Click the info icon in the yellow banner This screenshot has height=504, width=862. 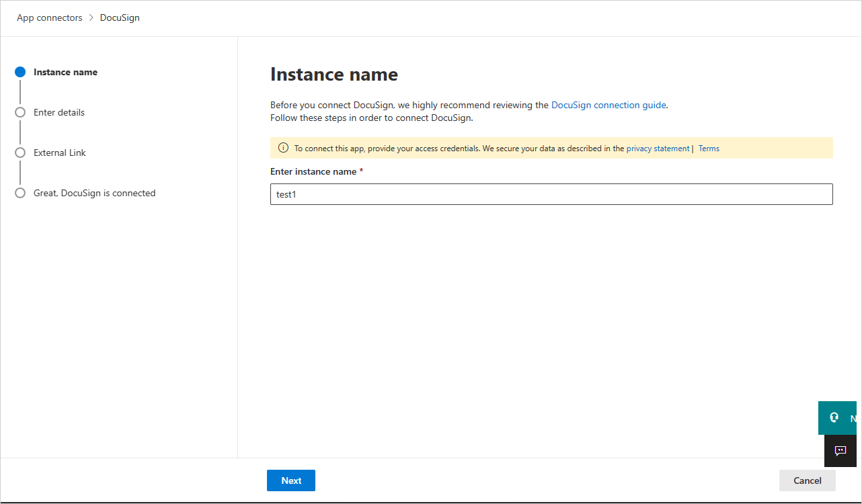click(283, 148)
